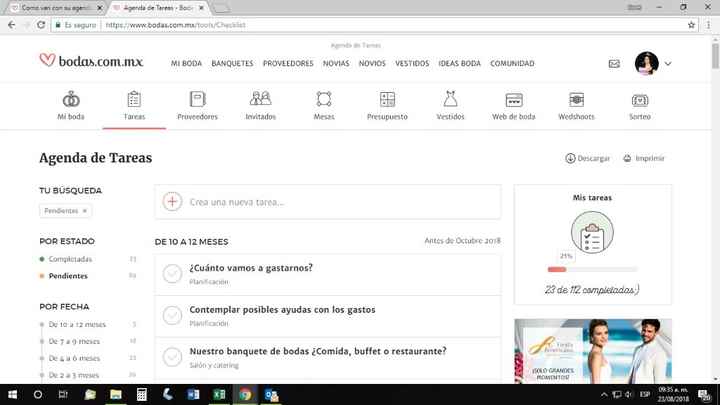Image resolution: width=720 pixels, height=405 pixels.
Task: Open the Windows notification center
Action: point(704,394)
